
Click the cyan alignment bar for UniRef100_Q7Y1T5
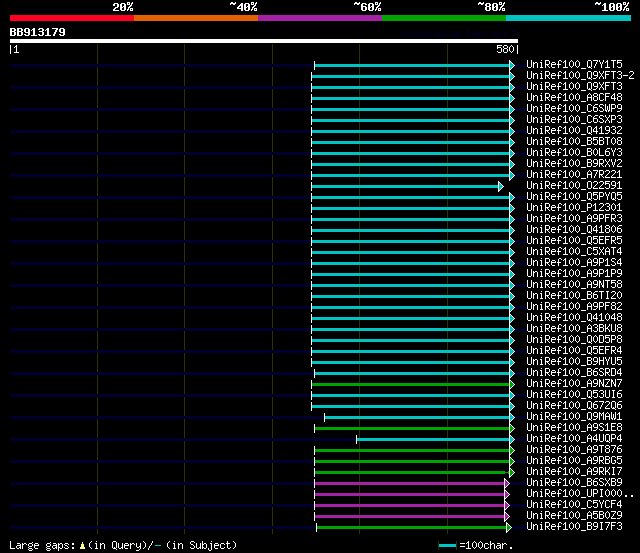point(412,65)
